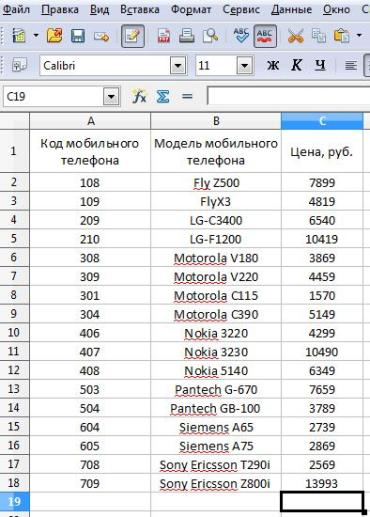The height and width of the screenshot is (517, 370).
Task: Open the Вставка menu
Action: 140,9
